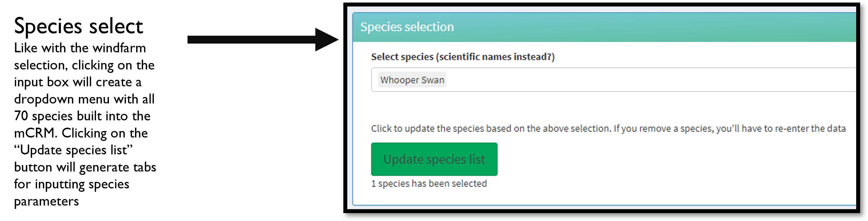This screenshot has width=868, height=221.
Task: Click the descriptive paragraph about windfarm selection
Action: [85, 124]
